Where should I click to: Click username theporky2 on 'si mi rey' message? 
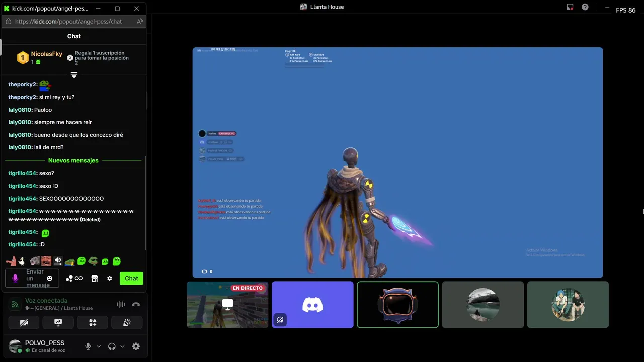(x=23, y=97)
